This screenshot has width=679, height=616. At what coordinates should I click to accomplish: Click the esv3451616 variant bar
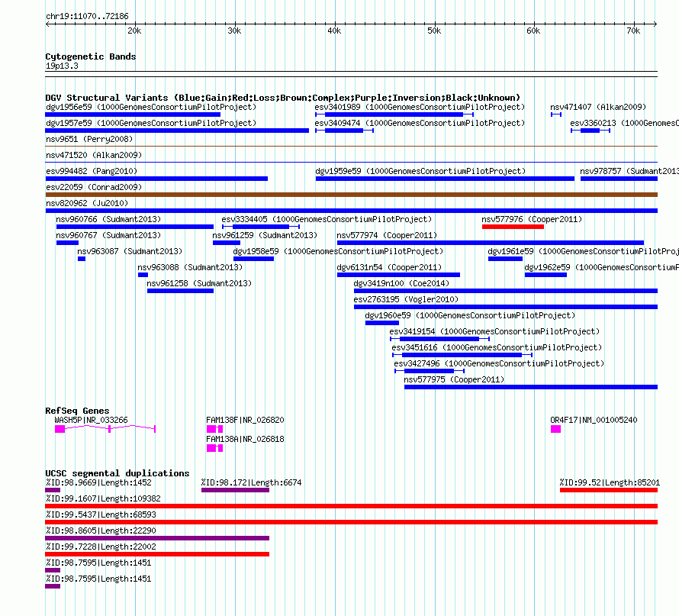(x=462, y=355)
